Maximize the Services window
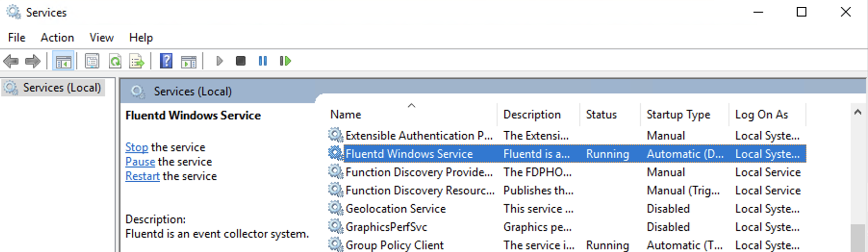Image resolution: width=868 pixels, height=252 pixels. [x=802, y=12]
